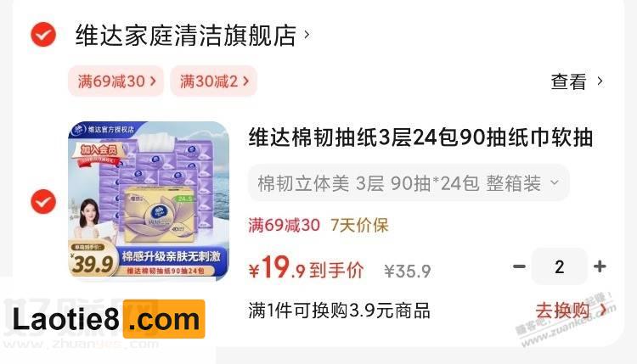Viewport: 637px width, 364px height.
Task: Decrease quantity with the minus button
Action: point(519,266)
